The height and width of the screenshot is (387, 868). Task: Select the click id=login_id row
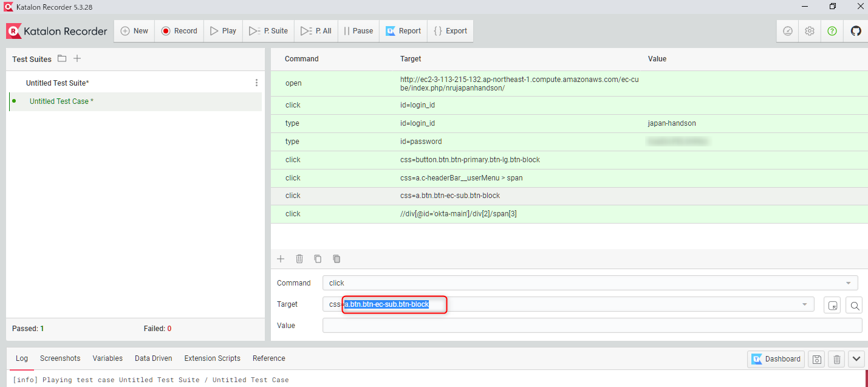point(569,105)
